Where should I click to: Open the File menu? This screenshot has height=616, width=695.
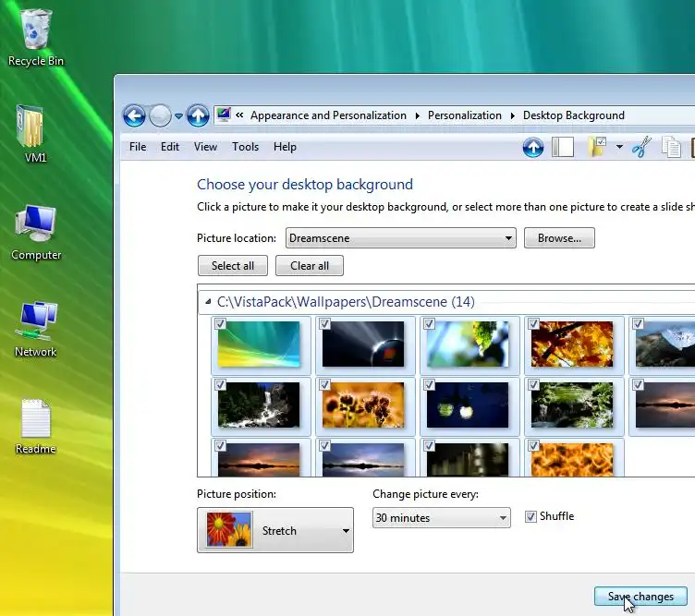point(138,147)
